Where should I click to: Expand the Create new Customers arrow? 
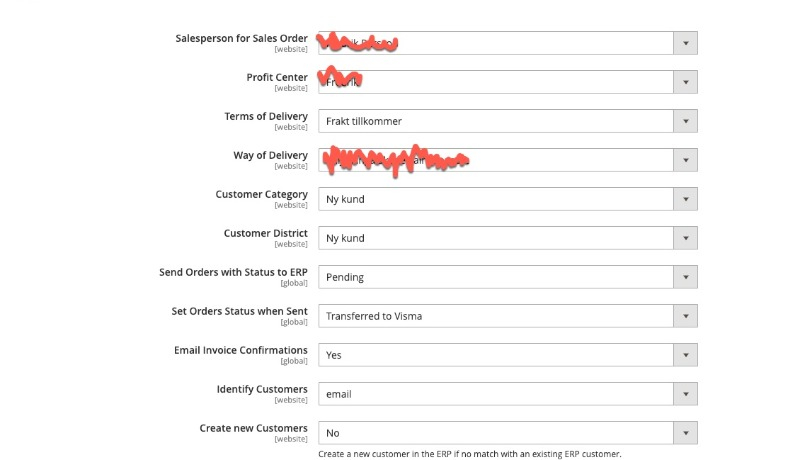[x=685, y=433]
